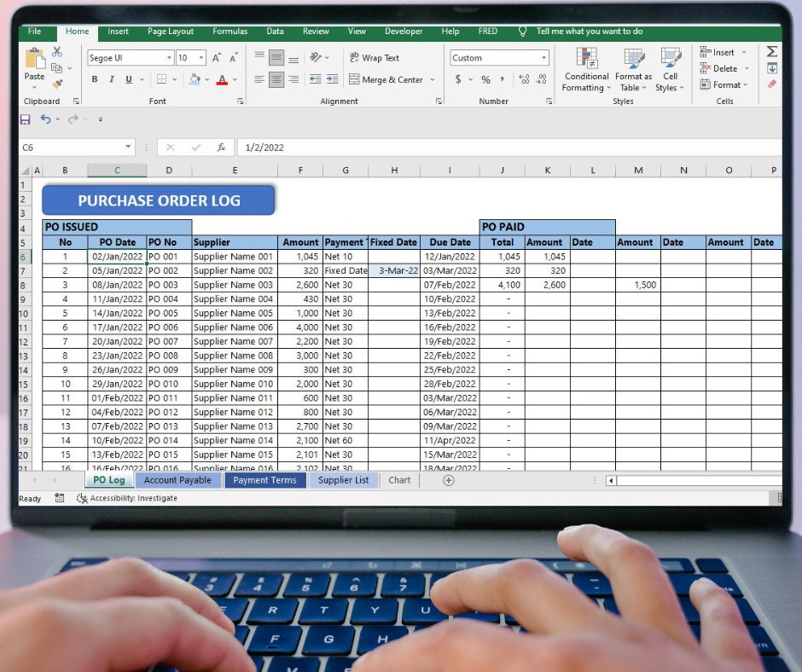
Task: Click the Increase Font Size icon
Action: 217,58
